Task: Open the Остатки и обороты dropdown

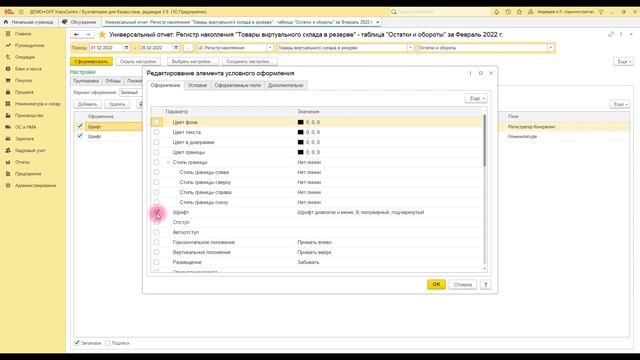Action: point(551,48)
